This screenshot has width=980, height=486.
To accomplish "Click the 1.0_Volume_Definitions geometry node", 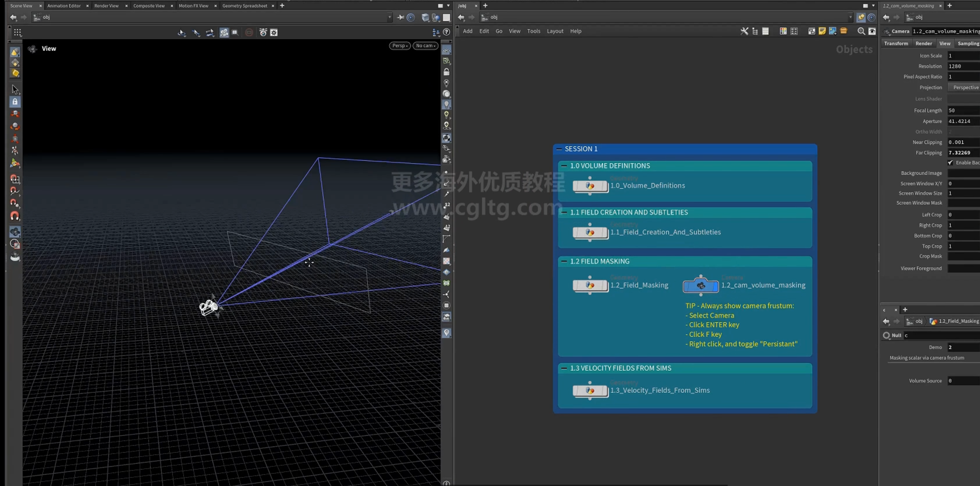I will pyautogui.click(x=590, y=186).
